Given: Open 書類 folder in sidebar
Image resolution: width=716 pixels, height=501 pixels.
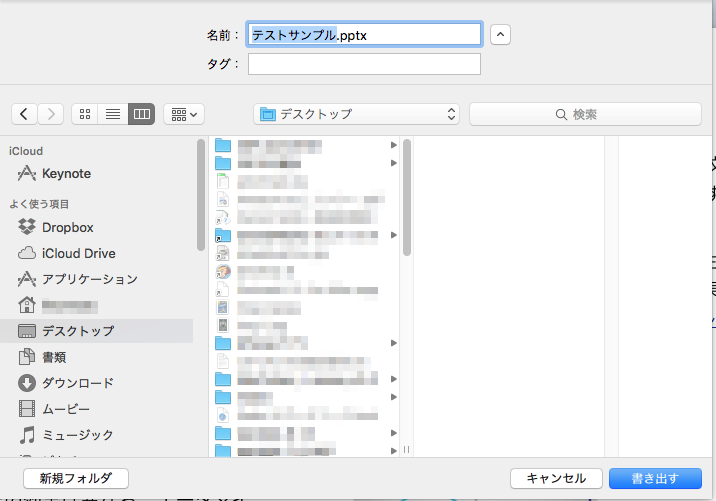Looking at the screenshot, I should (x=56, y=357).
